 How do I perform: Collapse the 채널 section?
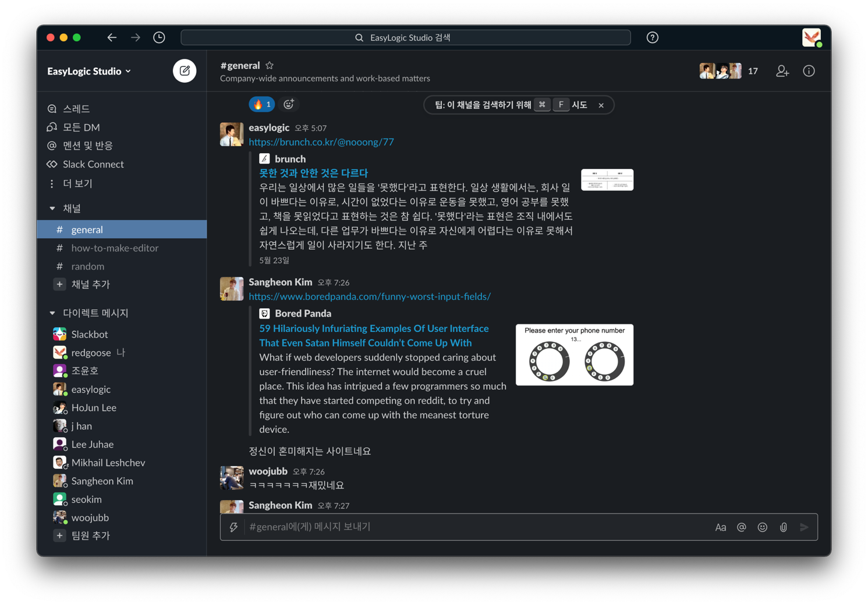point(52,208)
